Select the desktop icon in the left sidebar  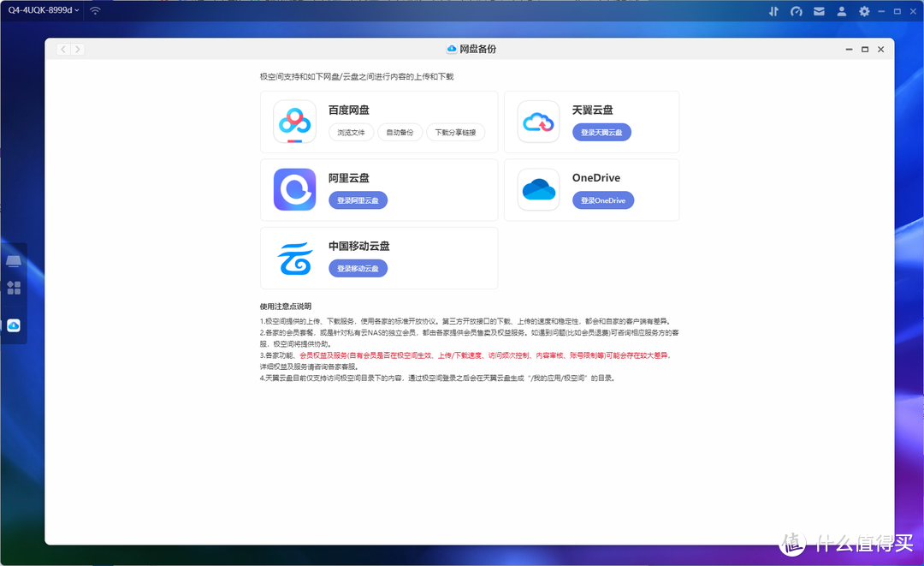pyautogui.click(x=14, y=261)
